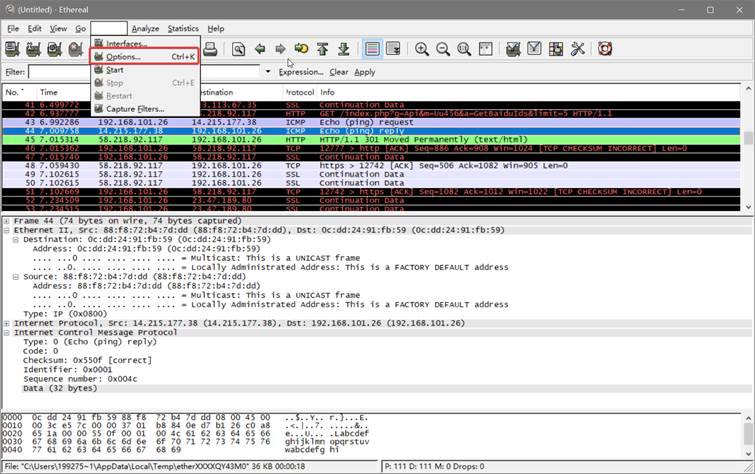Viewport: 755px width, 474px height.
Task: Select the Checksum: 0x550f [correct] line
Action: [x=87, y=360]
